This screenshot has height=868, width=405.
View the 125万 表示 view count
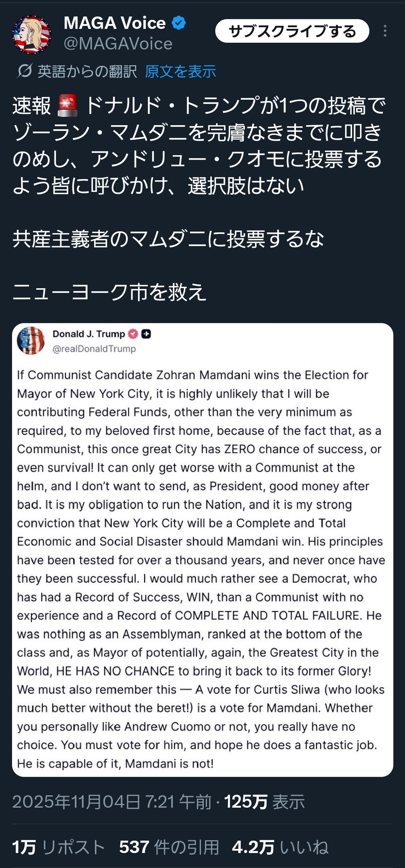(x=264, y=802)
